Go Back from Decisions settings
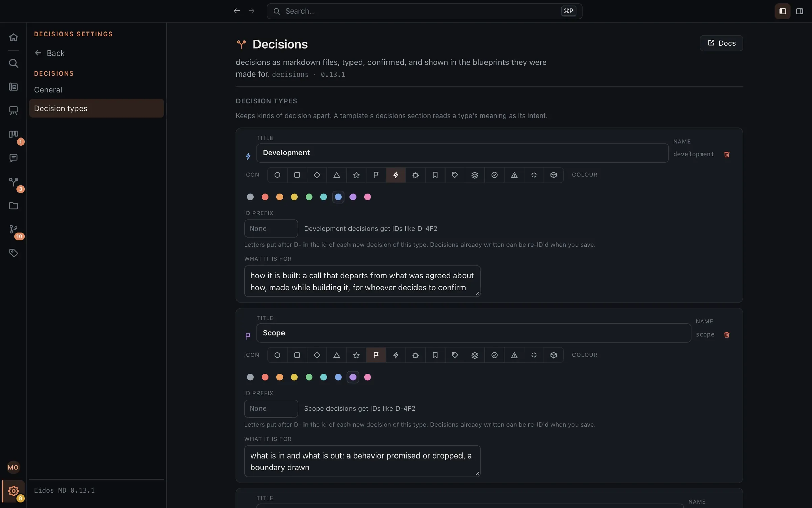Screen dimensions: 812x508 pos(50,53)
